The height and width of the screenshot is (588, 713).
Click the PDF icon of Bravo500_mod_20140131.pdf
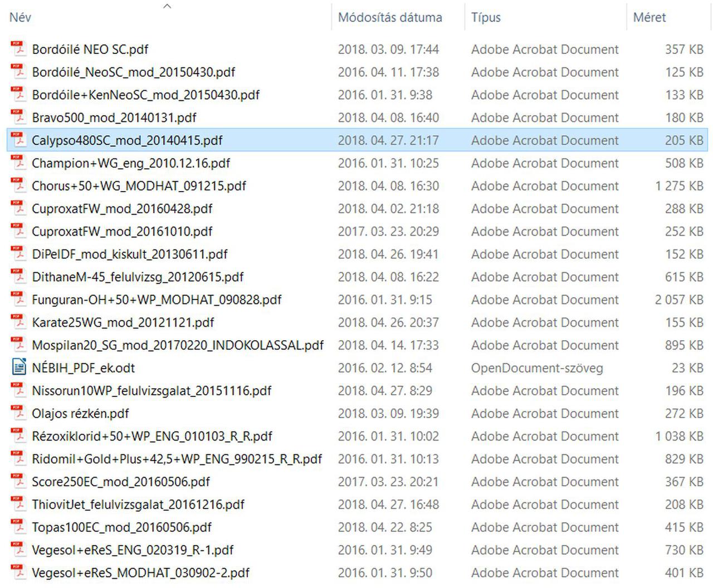click(x=19, y=117)
